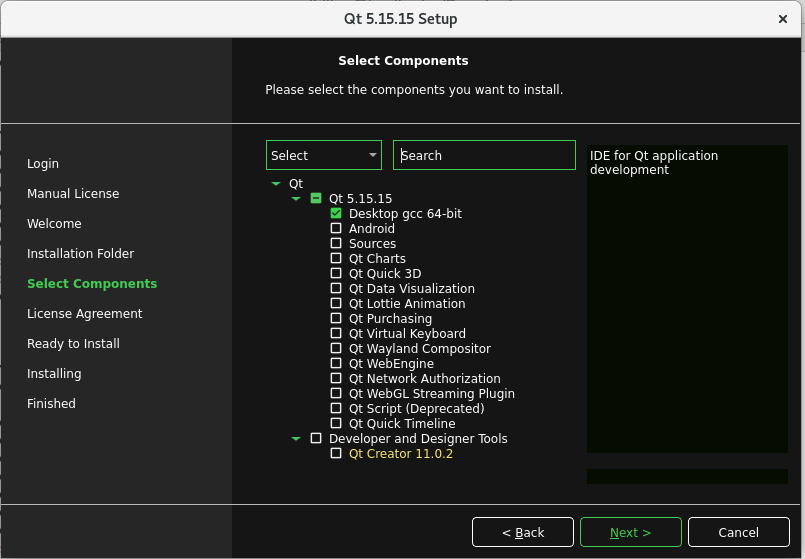Check the Android component checkbox

336,228
